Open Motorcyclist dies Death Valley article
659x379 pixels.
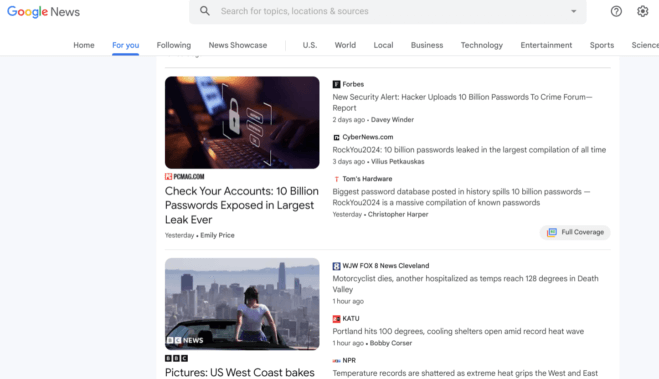pyautogui.click(x=465, y=284)
